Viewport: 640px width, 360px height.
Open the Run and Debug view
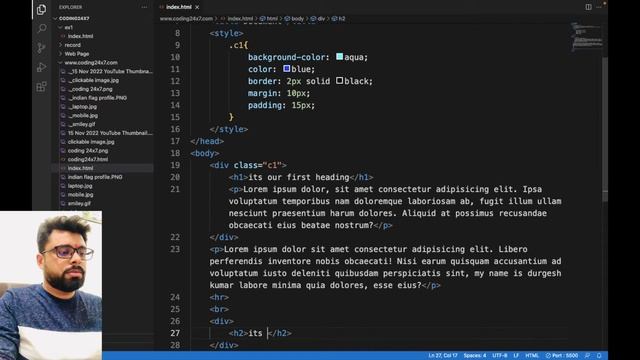[41, 67]
